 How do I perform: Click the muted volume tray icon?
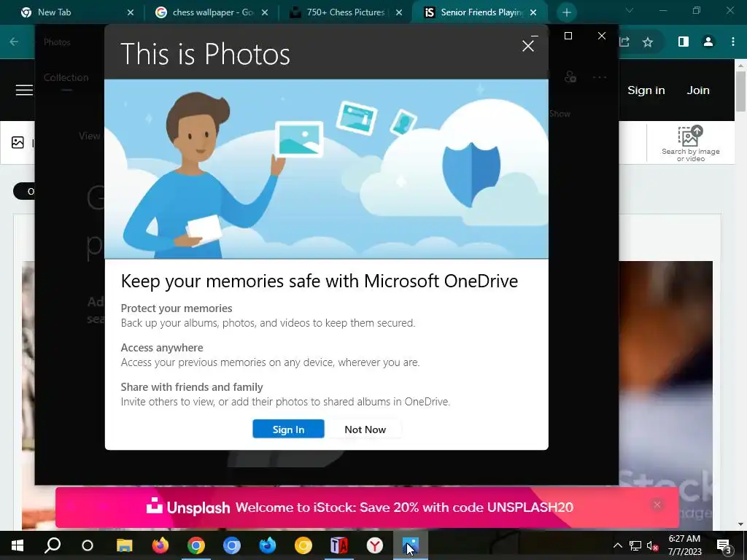pyautogui.click(x=652, y=545)
